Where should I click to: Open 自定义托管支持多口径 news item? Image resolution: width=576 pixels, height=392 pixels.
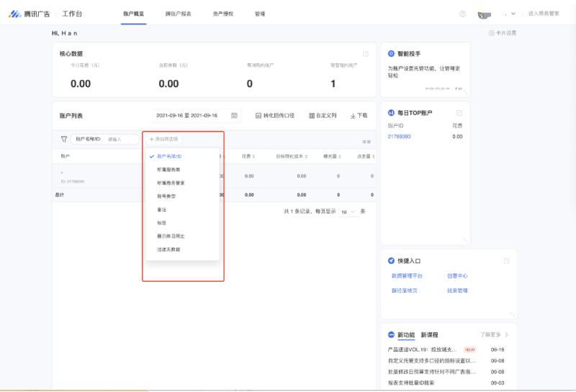click(x=431, y=361)
